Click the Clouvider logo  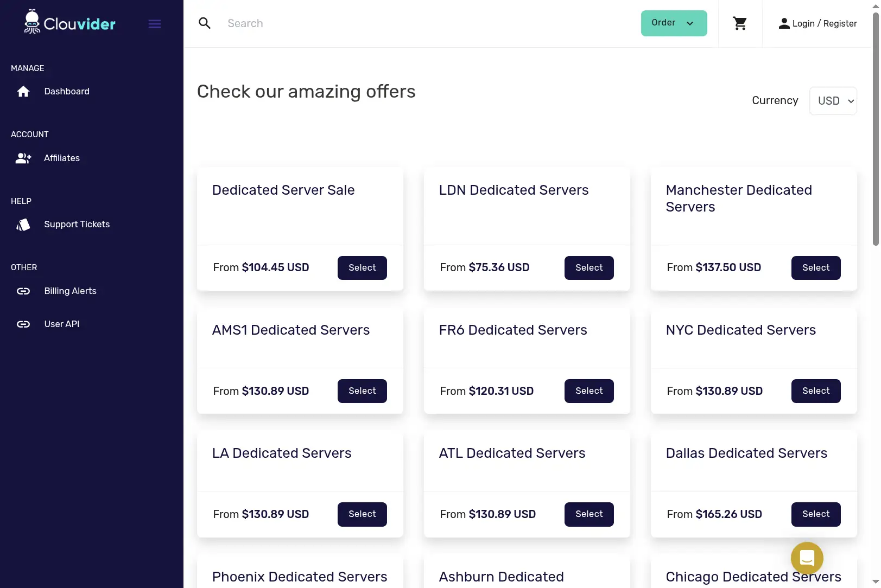coord(70,22)
